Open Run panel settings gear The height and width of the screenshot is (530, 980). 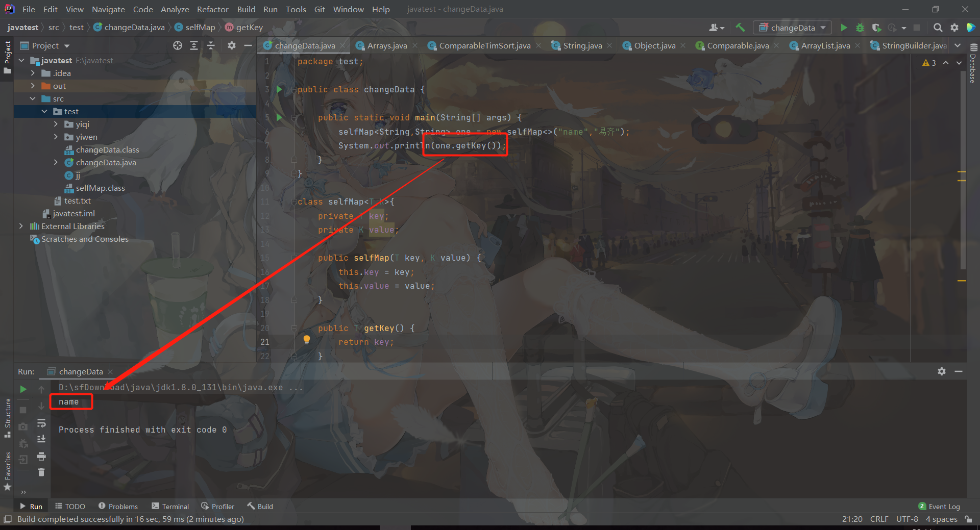point(942,371)
